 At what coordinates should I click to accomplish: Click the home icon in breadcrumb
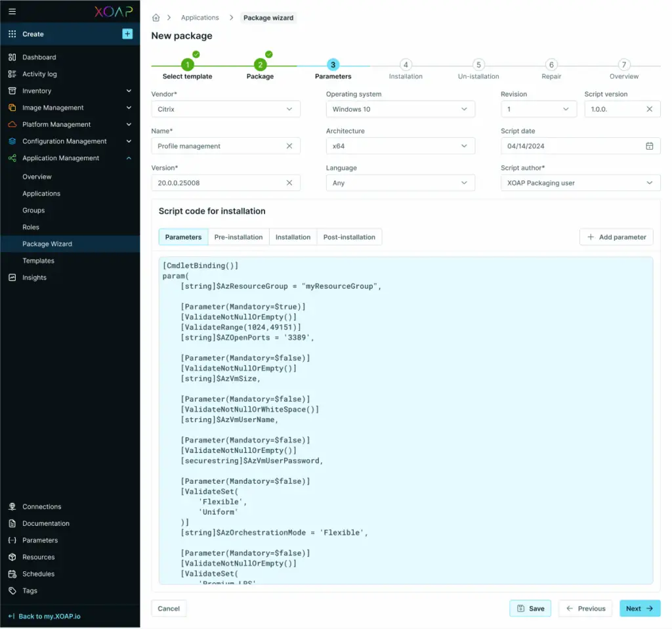[x=156, y=18]
